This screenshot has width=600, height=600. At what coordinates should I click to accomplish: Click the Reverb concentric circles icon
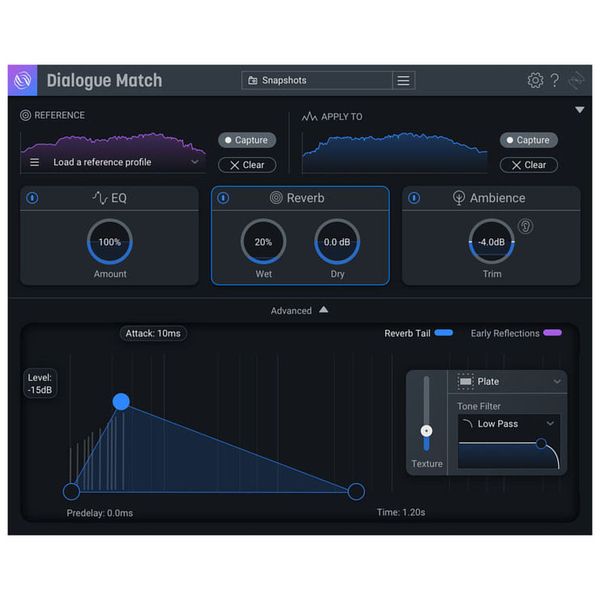tap(276, 197)
